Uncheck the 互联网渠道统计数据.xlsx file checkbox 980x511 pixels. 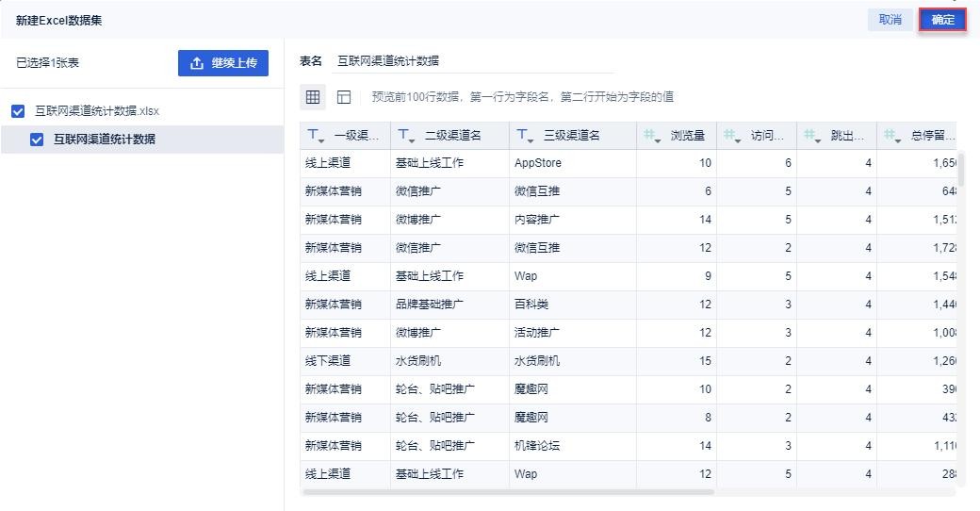coord(18,111)
